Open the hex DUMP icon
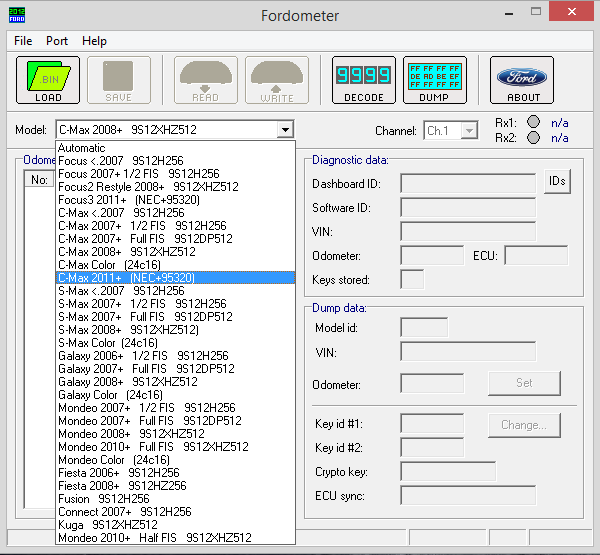Image resolution: width=600 pixels, height=555 pixels. [434, 80]
